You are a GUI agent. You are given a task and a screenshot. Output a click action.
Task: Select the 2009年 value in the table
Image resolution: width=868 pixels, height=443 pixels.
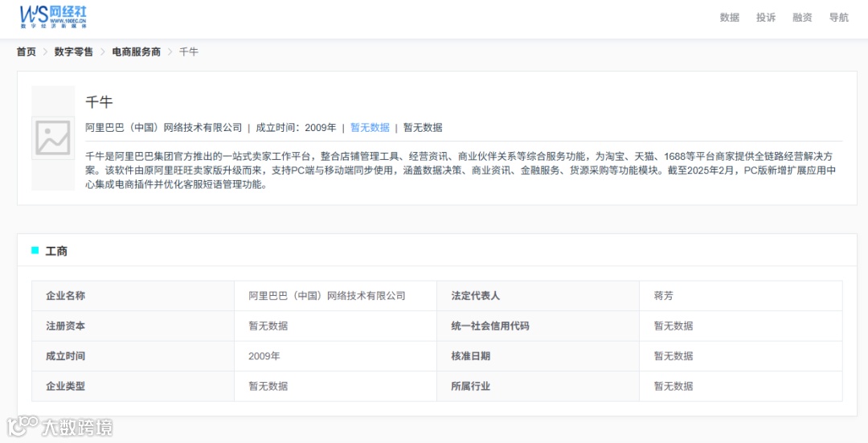click(x=264, y=356)
